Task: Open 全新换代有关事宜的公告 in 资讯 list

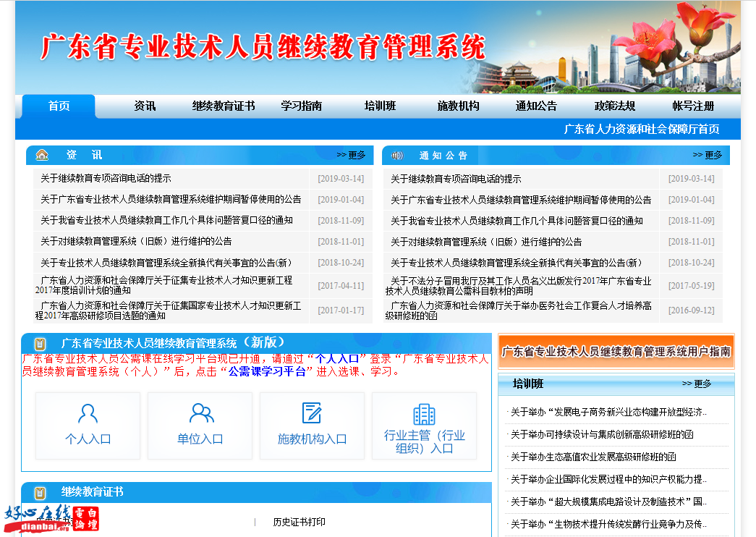Action: 166,263
